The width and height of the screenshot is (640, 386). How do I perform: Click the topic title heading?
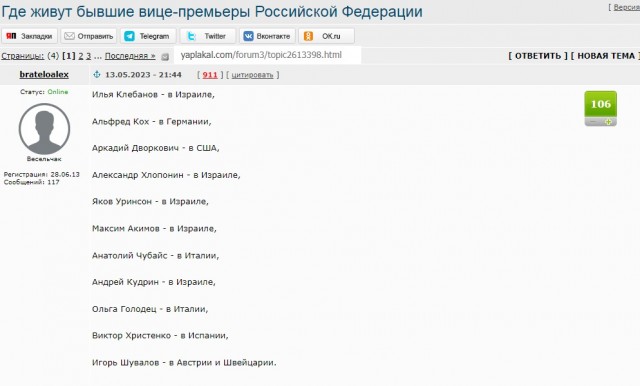tap(212, 11)
